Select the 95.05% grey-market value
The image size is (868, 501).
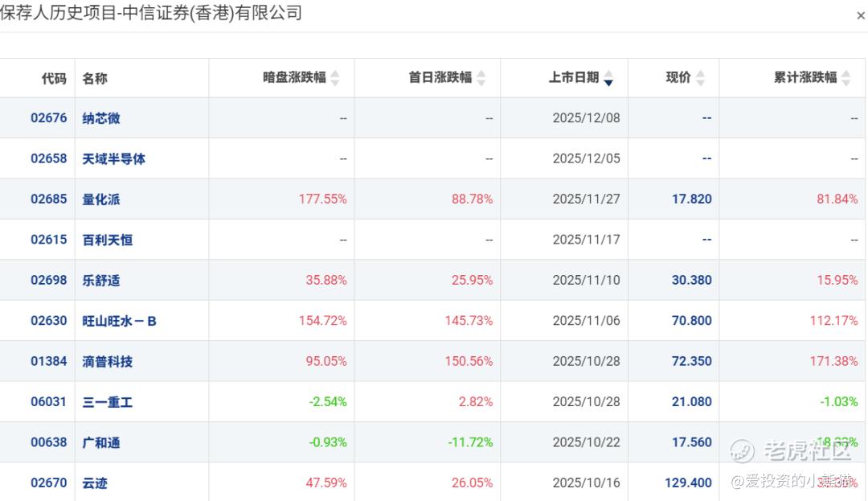point(326,361)
